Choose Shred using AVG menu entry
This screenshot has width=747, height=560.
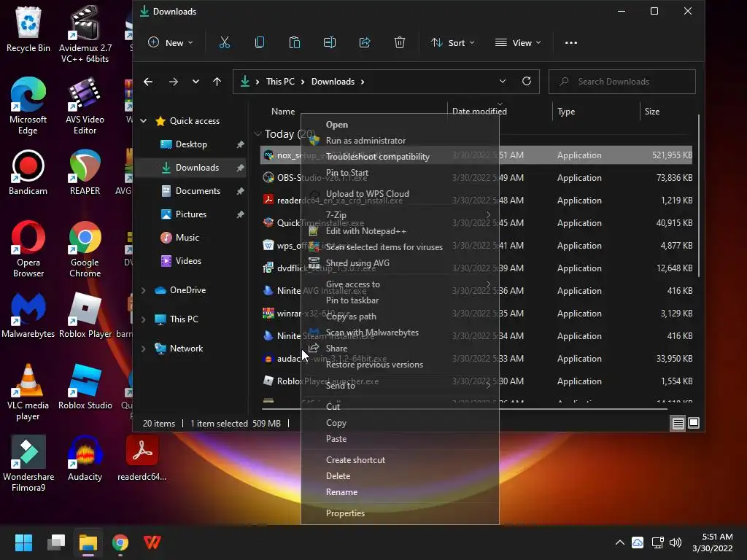[x=400, y=262]
